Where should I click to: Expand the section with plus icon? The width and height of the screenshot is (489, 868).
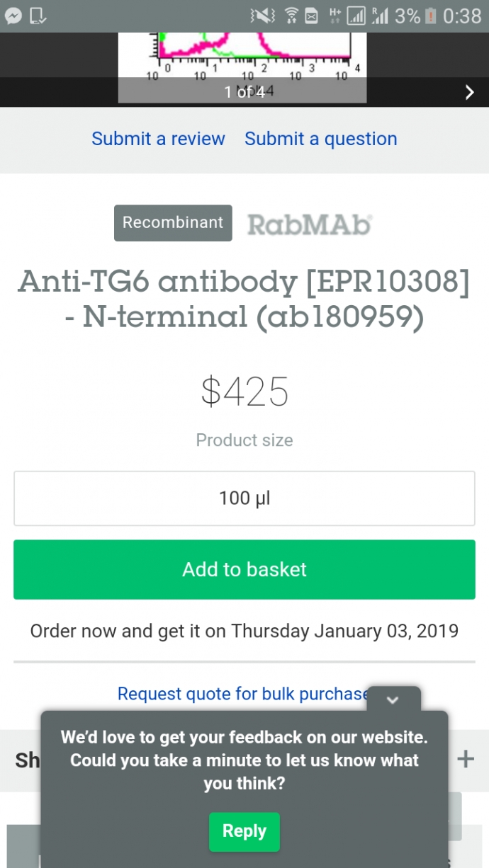[x=466, y=760]
